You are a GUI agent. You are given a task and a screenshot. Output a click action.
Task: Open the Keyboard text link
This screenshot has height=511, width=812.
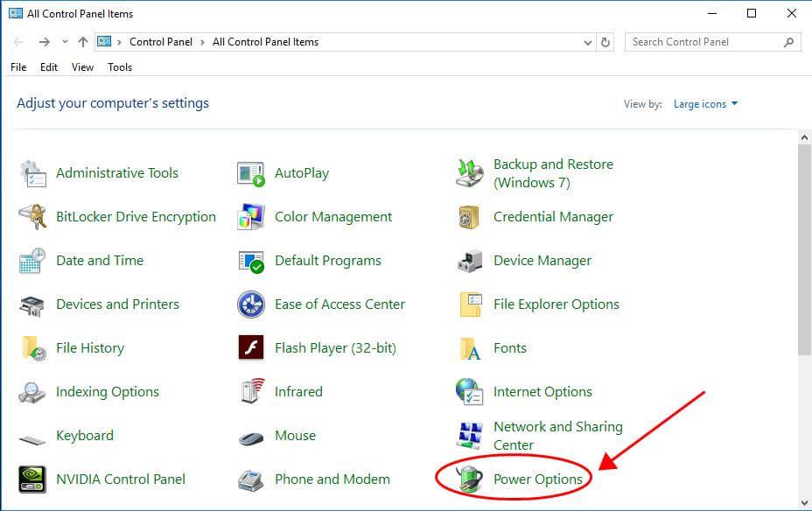tap(84, 436)
